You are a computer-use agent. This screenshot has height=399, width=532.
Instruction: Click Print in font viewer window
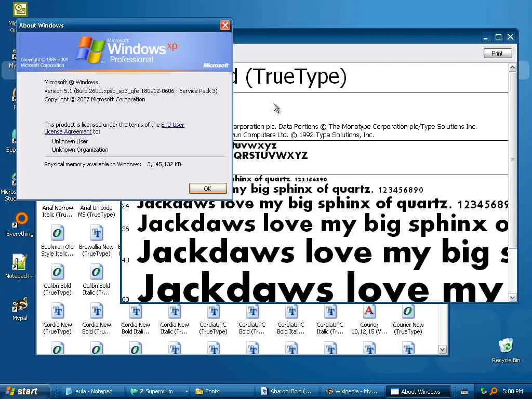[497, 54]
